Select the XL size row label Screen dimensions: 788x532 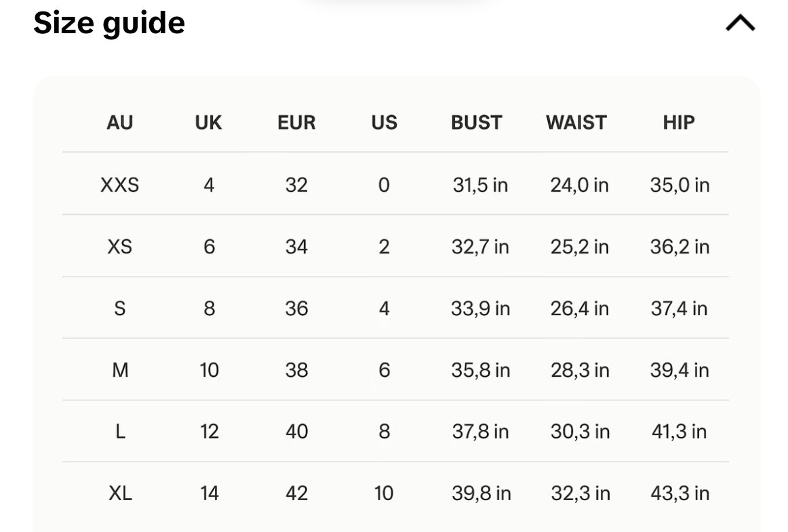pyautogui.click(x=120, y=493)
